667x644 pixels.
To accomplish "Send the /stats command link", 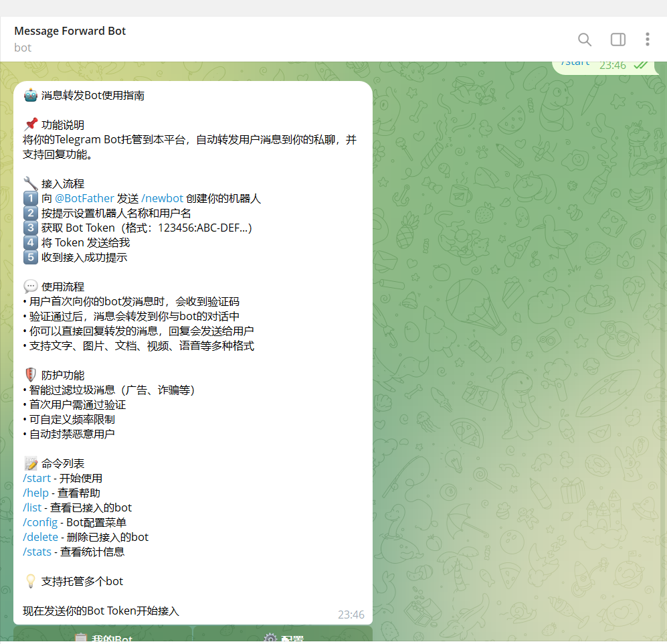I will click(37, 552).
